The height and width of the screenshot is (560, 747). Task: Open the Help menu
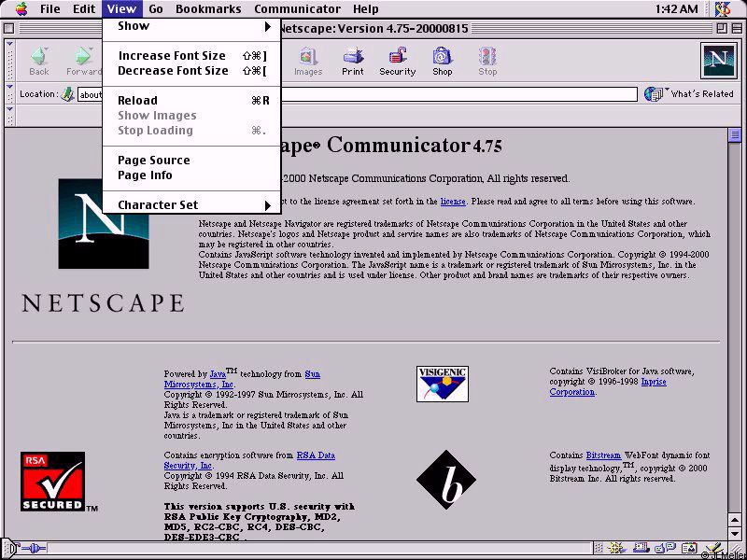tap(366, 8)
